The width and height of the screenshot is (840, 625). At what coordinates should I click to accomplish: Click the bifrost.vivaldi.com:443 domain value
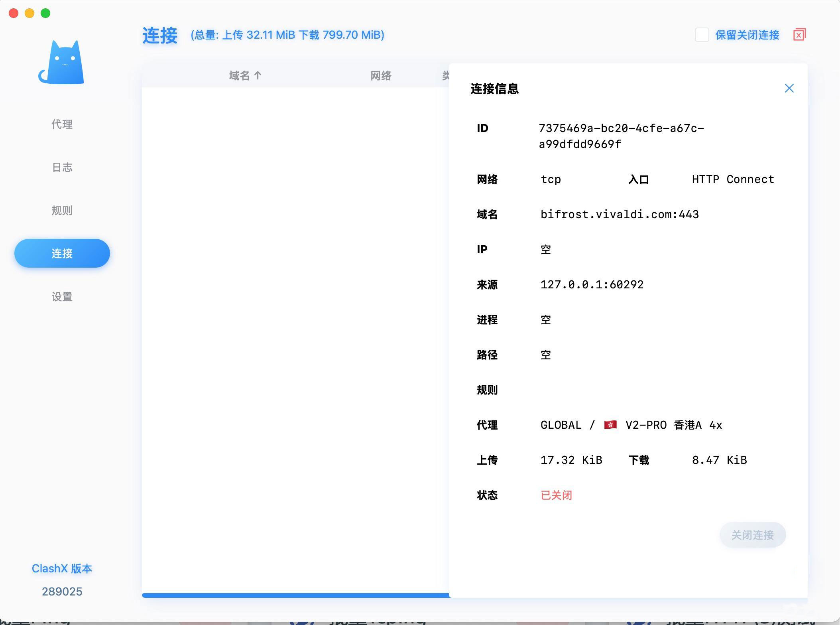620,215
